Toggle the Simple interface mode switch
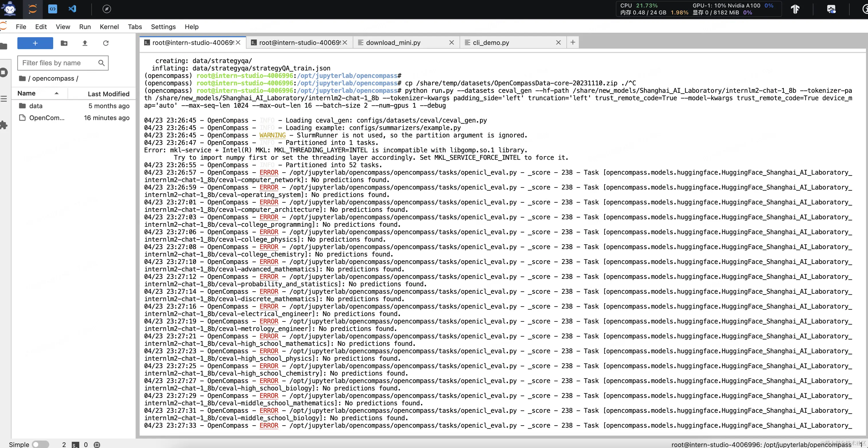 pos(40,445)
